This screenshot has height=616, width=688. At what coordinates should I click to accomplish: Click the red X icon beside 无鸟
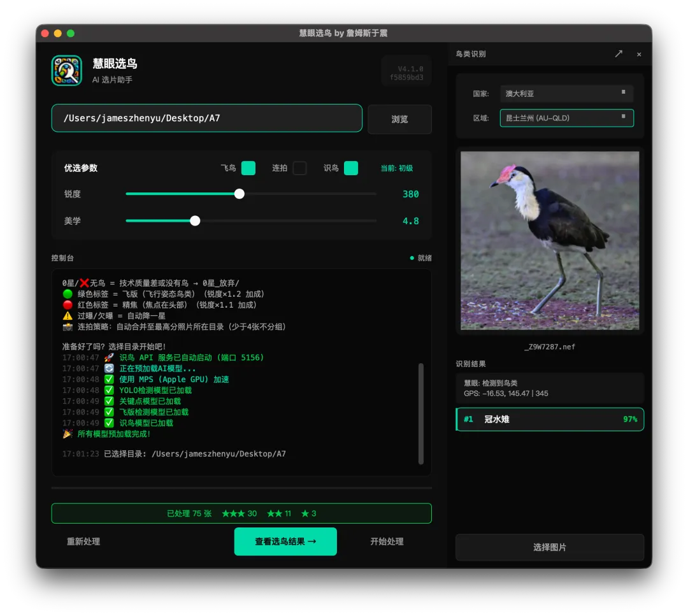84,283
